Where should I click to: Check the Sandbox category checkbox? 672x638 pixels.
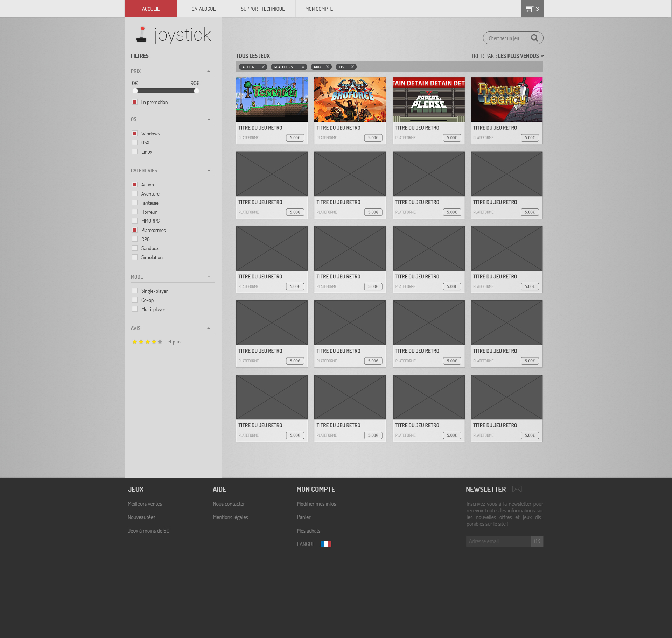(x=135, y=248)
